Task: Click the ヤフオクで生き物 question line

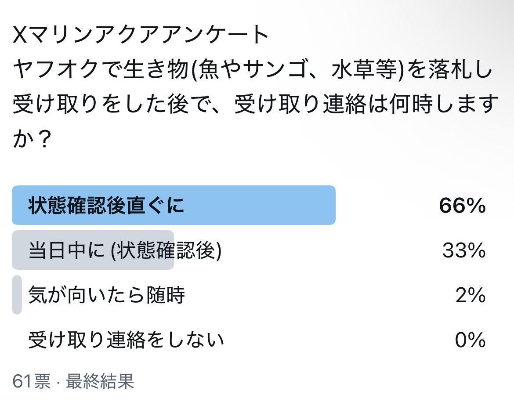Action: (253, 70)
